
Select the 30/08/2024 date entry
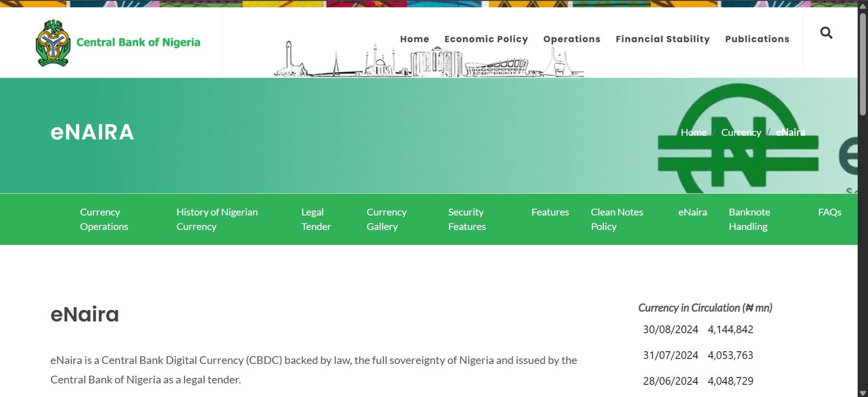pyautogui.click(x=671, y=330)
